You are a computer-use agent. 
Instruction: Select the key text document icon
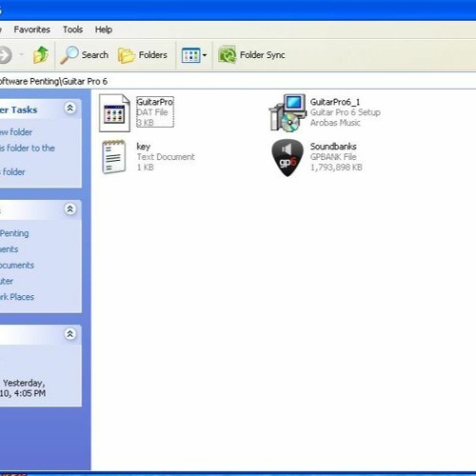click(x=113, y=157)
